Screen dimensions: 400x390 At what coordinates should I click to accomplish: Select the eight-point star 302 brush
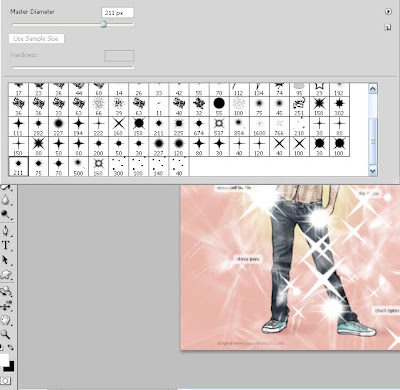[339, 106]
